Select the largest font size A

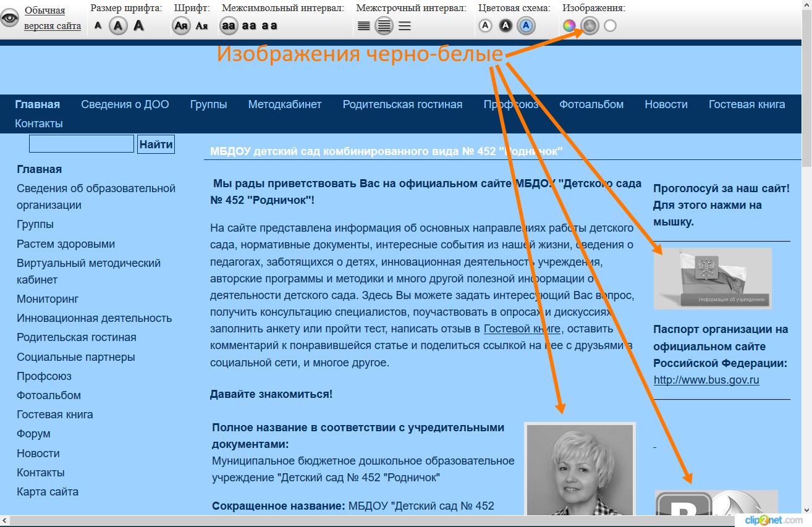[138, 25]
